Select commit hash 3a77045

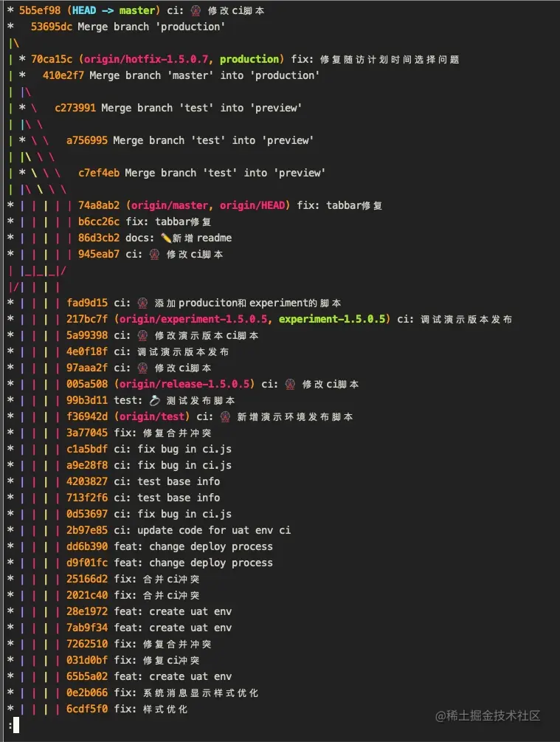tap(87, 433)
